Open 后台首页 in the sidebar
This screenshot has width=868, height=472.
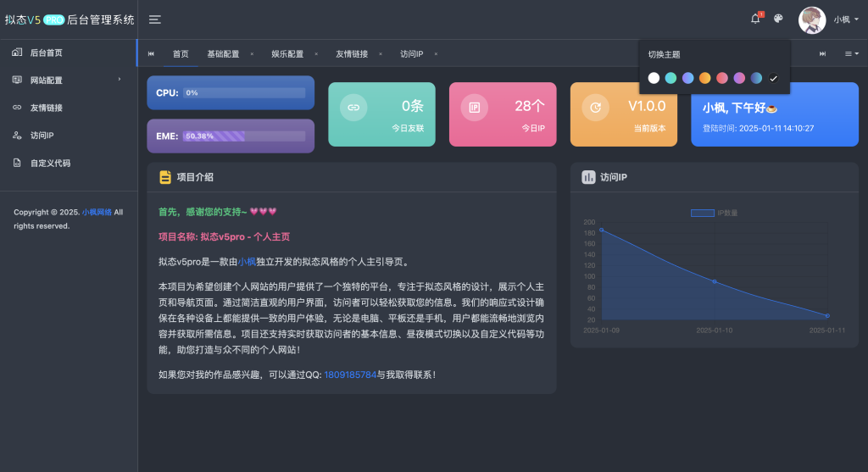68,53
